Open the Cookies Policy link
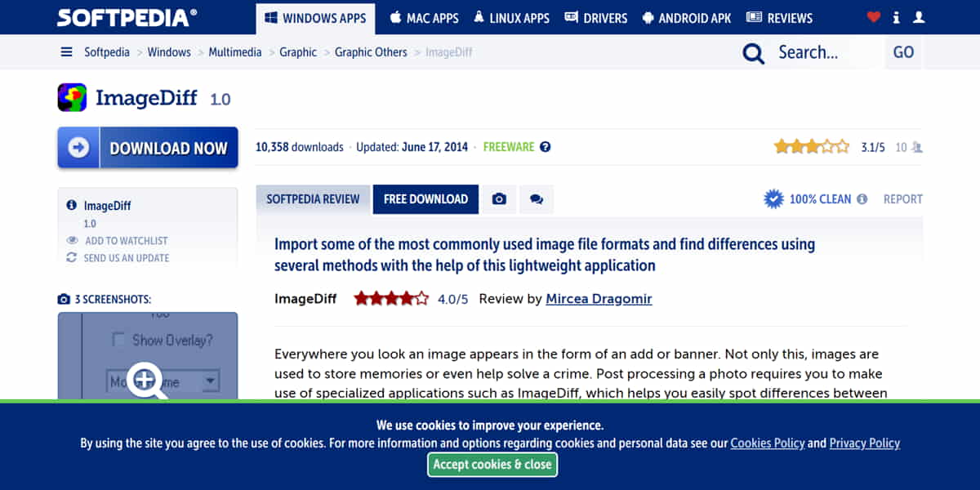 pyautogui.click(x=768, y=443)
